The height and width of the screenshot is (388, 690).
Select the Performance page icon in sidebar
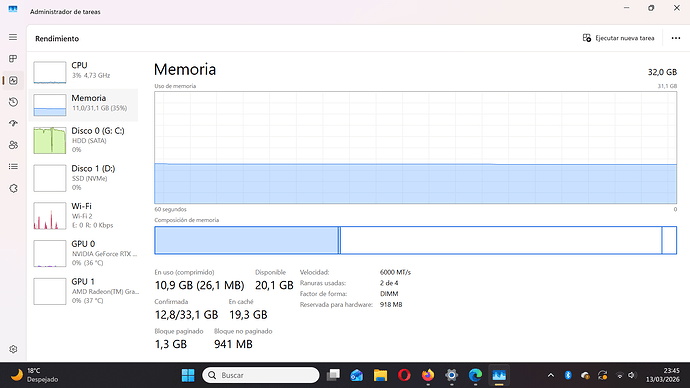[x=13, y=81]
